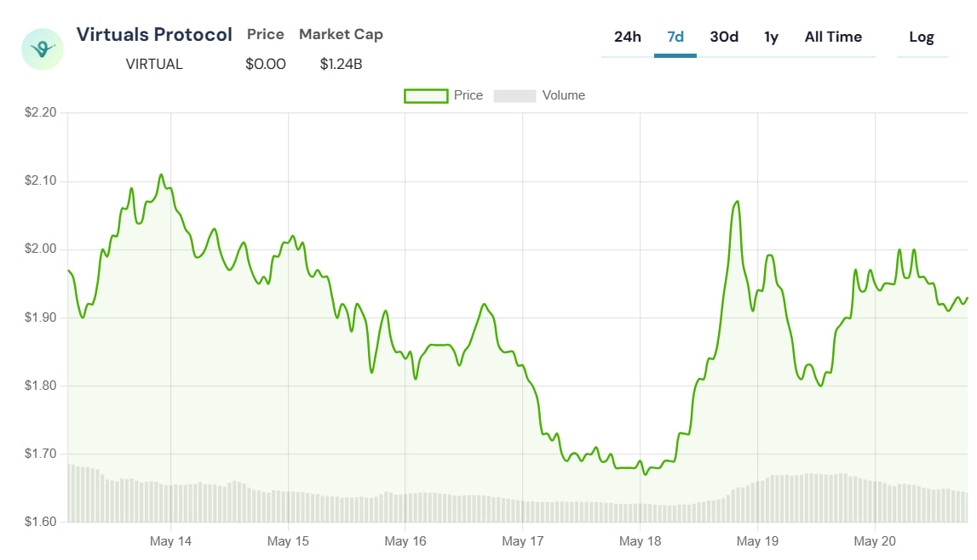This screenshot has height=560, width=977.
Task: Click the Price column header
Action: 266,35
